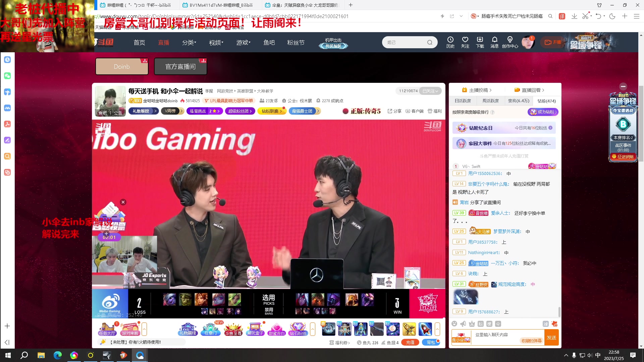Open the 首页 home menu item
Viewport: 644px width, 362px height.
(139, 43)
